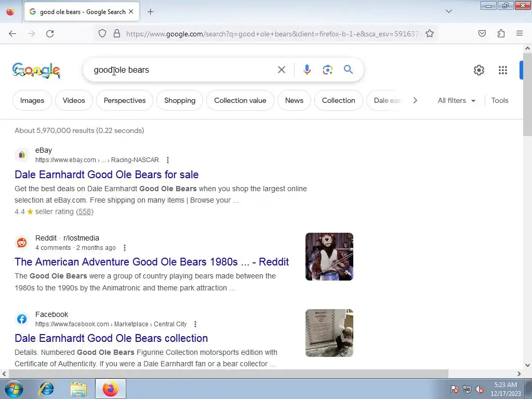Expand the All filters dropdown

pos(456,100)
